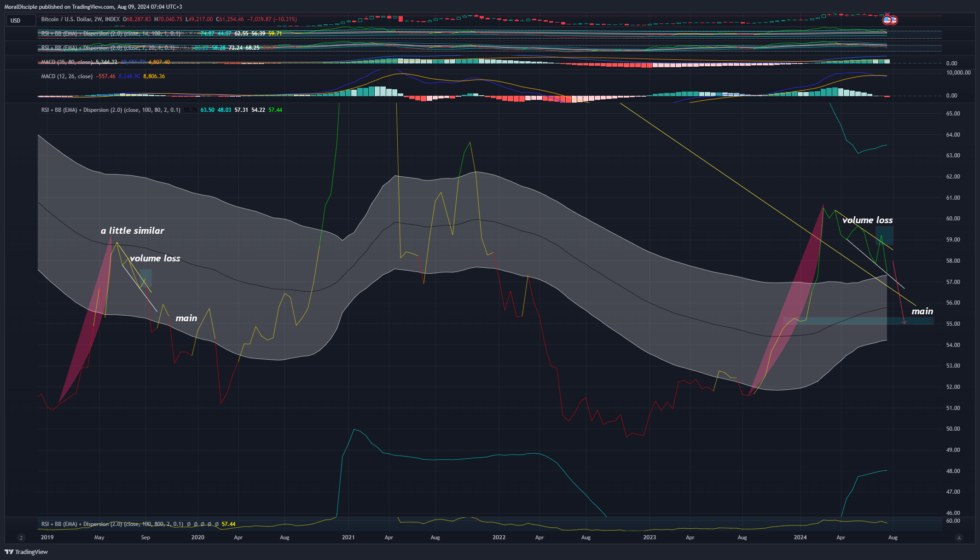Click the 65.00 level on the price axis

pyautogui.click(x=953, y=114)
